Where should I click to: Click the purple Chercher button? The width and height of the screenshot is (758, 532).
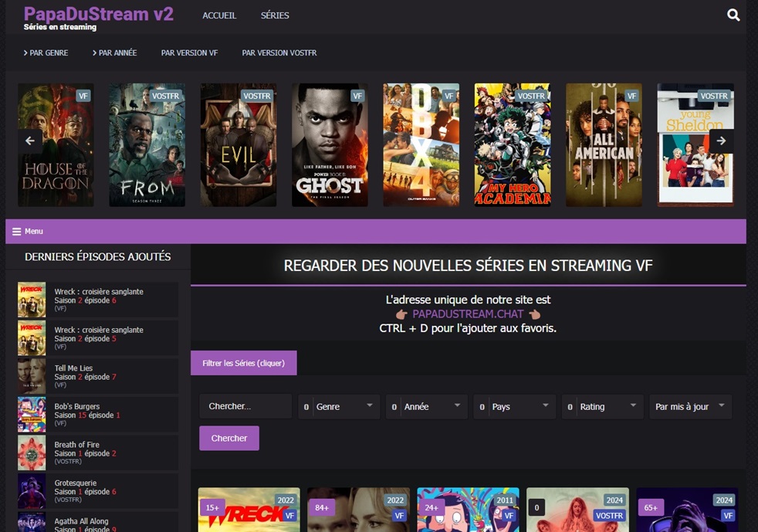pos(229,438)
